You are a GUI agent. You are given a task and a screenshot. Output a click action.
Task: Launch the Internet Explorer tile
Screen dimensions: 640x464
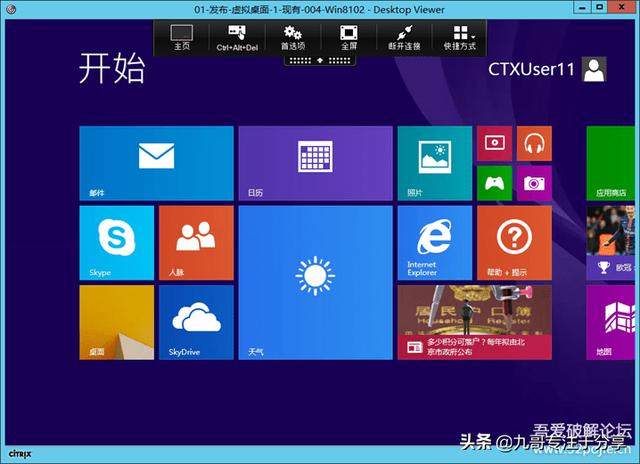(435, 243)
